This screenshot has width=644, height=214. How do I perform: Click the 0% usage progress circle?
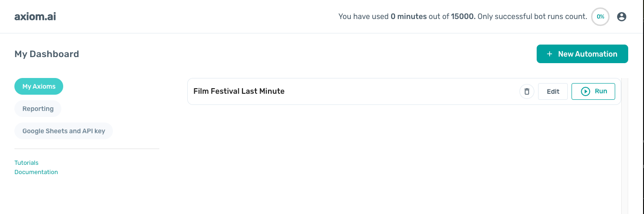(600, 17)
